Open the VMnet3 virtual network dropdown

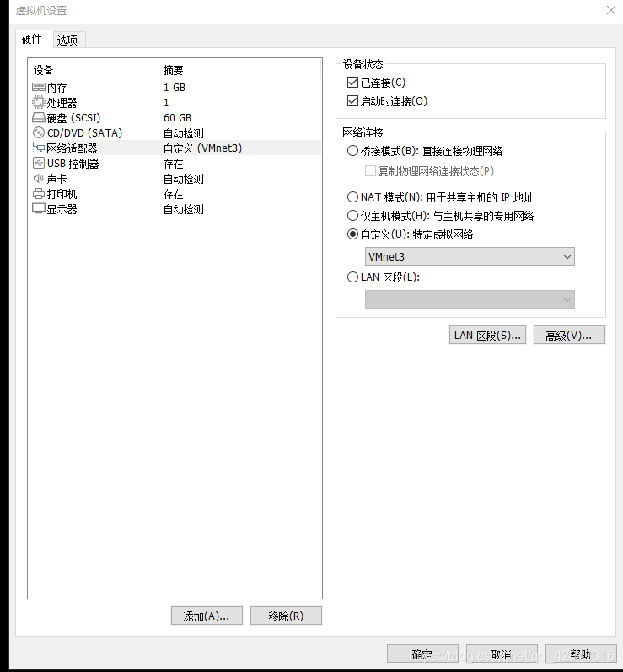(470, 256)
